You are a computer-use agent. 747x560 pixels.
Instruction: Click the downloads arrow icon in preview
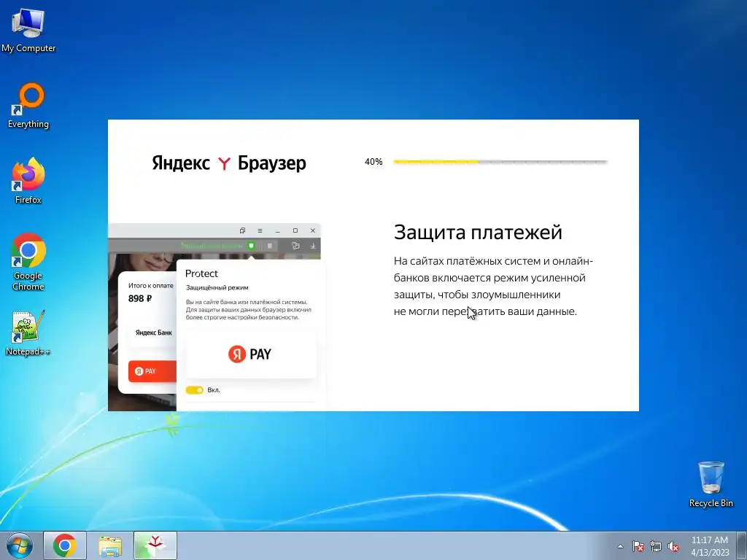313,246
